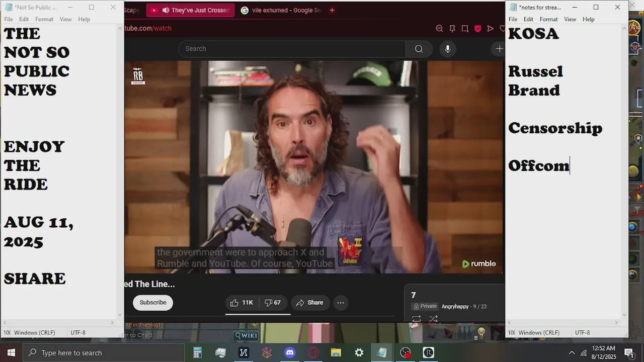Open Edit menu in Not So Public notepad
The width and height of the screenshot is (644, 362).
click(24, 19)
